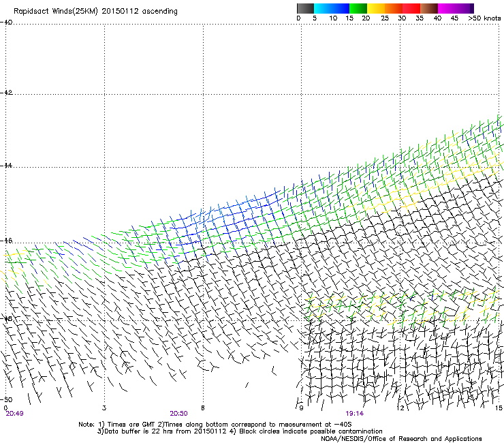This screenshot has width=504, height=443.
Task: Click the Rapidscat Winds title text
Action: [95, 11]
